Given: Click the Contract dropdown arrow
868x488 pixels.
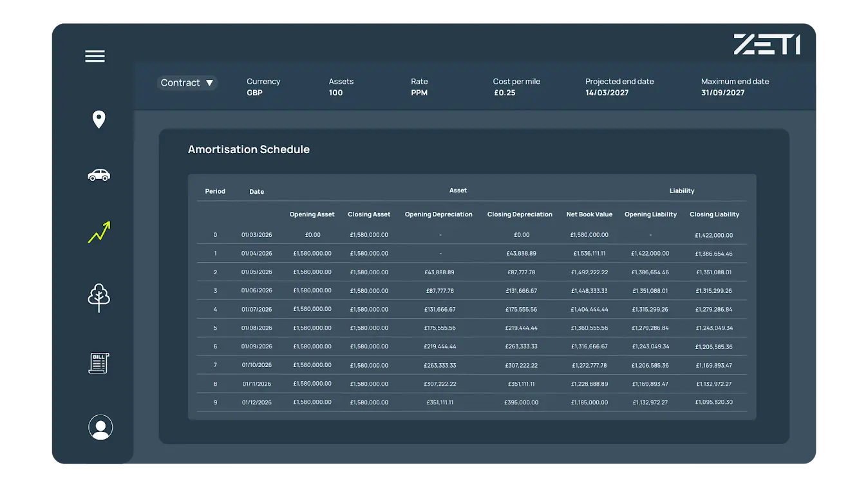Looking at the screenshot, I should [x=209, y=83].
